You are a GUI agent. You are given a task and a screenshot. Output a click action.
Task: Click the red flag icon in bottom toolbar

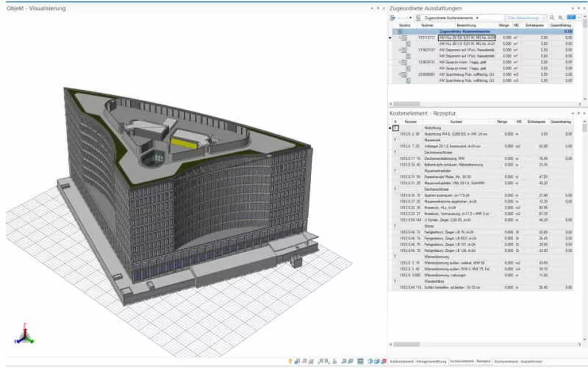pos(384,361)
